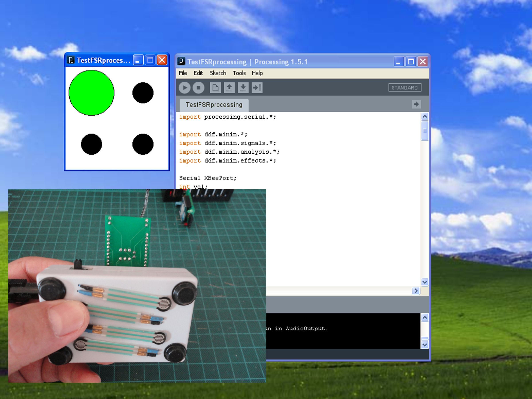The height and width of the screenshot is (399, 532).
Task: Click the Processing icon in the editor title bar
Action: click(181, 62)
